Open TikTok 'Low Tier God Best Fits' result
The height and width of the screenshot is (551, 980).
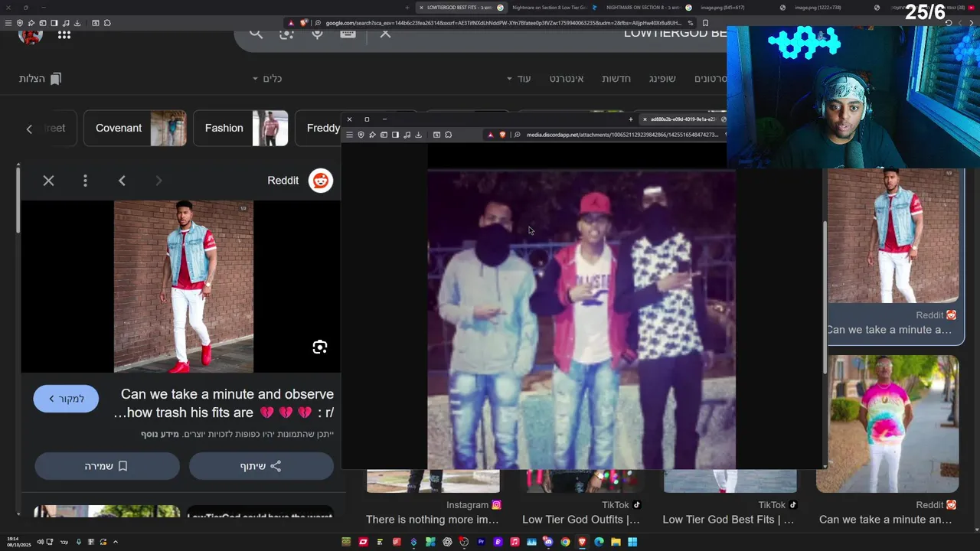728,520
